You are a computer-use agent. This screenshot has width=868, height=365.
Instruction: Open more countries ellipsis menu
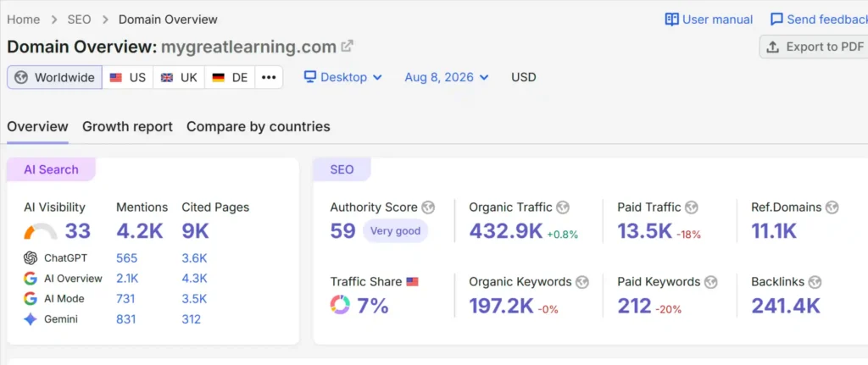click(269, 77)
